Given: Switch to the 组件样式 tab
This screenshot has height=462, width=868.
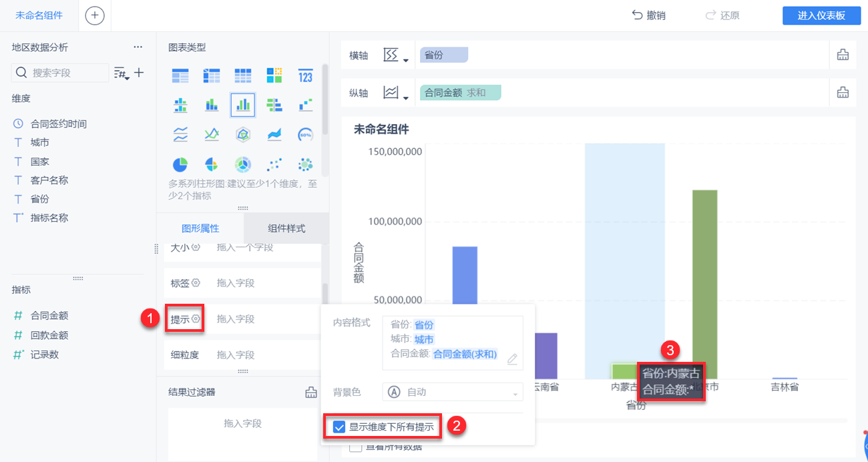Looking at the screenshot, I should click(x=286, y=228).
